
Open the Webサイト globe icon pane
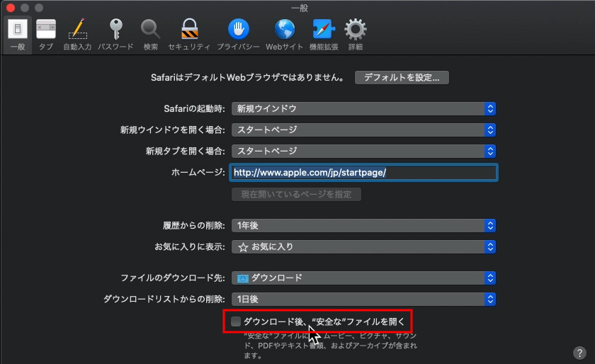click(x=284, y=35)
